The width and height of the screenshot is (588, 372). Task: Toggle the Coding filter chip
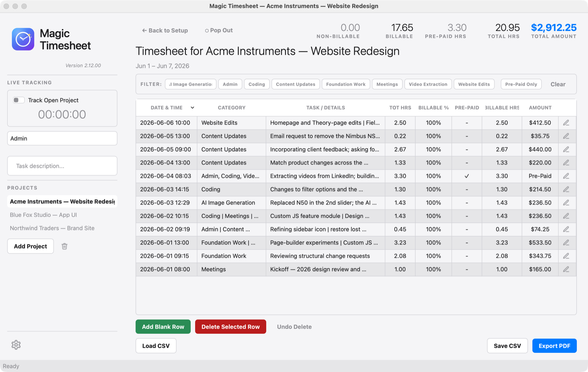(x=257, y=84)
